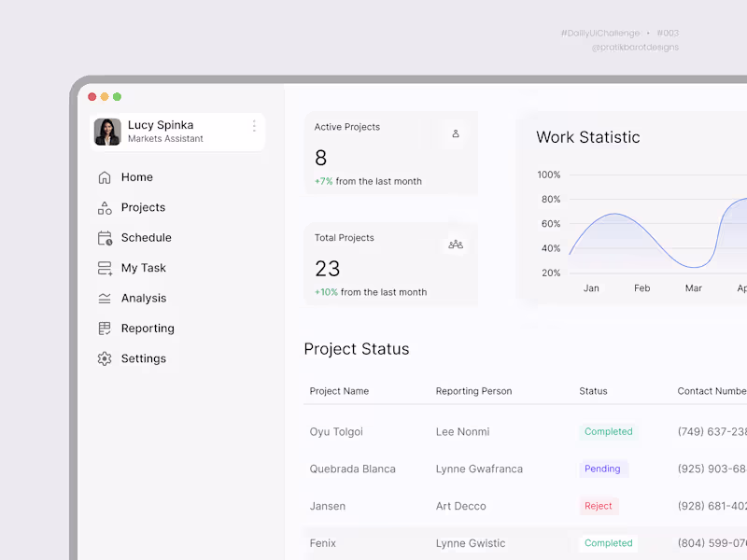This screenshot has width=747, height=560.
Task: Open Settings via the gear icon
Action: 104,358
